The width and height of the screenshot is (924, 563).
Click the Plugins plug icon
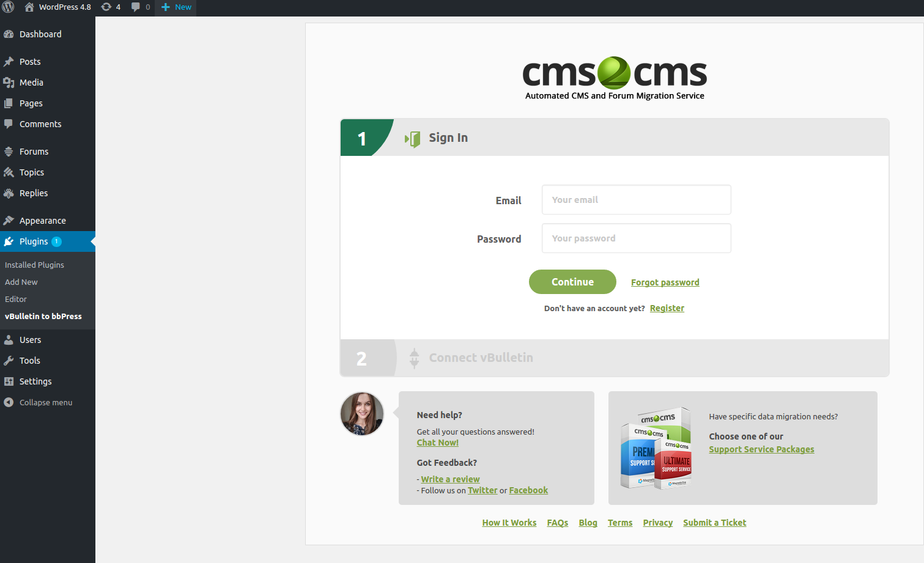pos(9,241)
